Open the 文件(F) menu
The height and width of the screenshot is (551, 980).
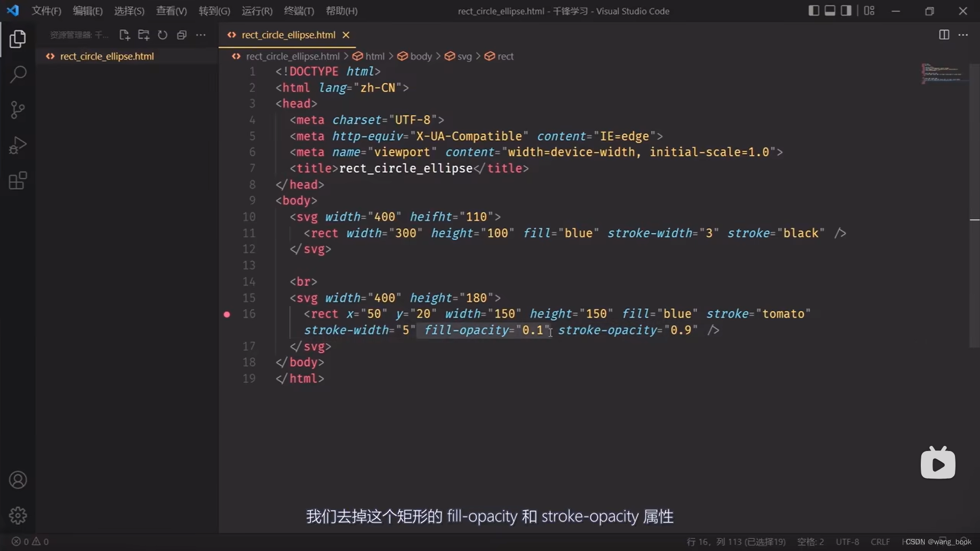(46, 11)
